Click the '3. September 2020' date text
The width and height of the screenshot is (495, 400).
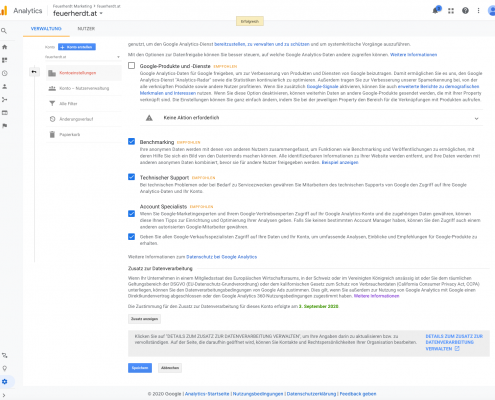tap(319, 306)
